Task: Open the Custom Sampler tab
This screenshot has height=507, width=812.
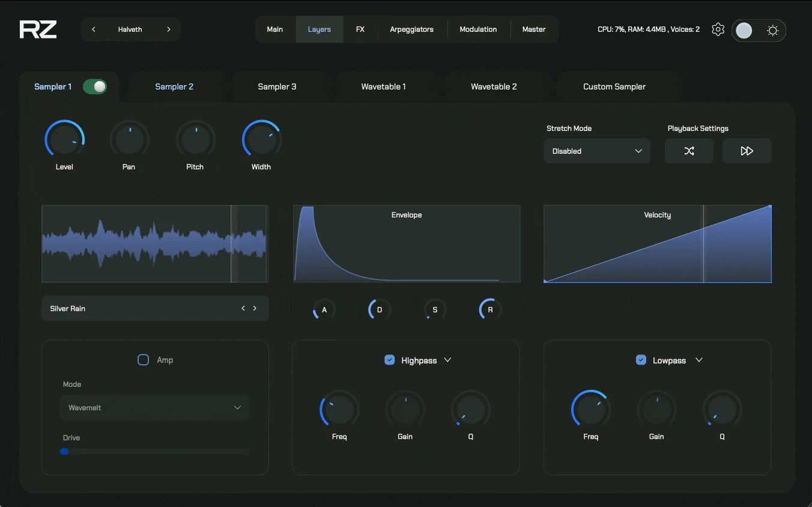Action: click(x=614, y=87)
